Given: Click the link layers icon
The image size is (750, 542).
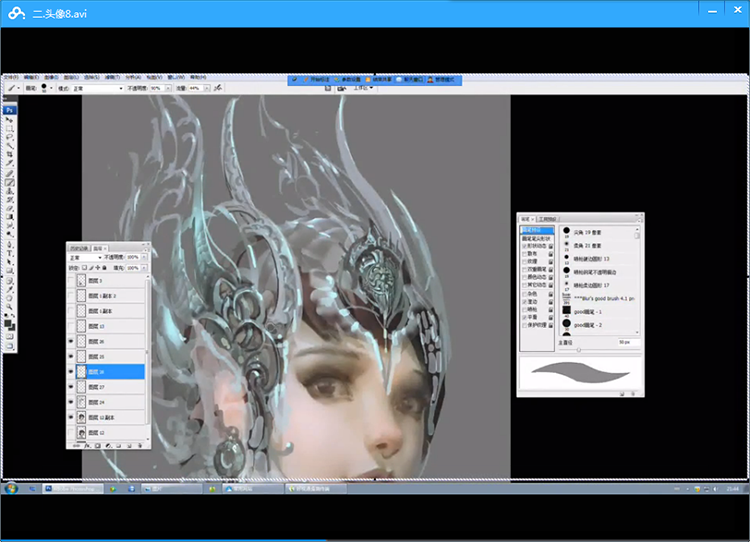Looking at the screenshot, I should click(77, 445).
